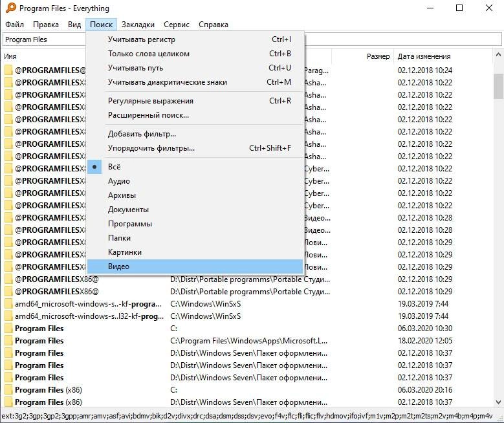Click date 02.12.2018 10:24
This screenshot has width=504, height=423.
pos(425,70)
